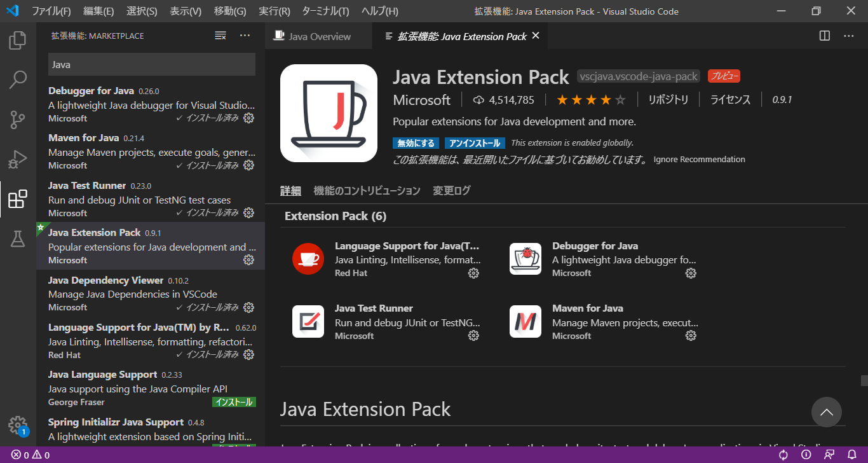Click gear of Debugger for Java card in pack

click(691, 273)
